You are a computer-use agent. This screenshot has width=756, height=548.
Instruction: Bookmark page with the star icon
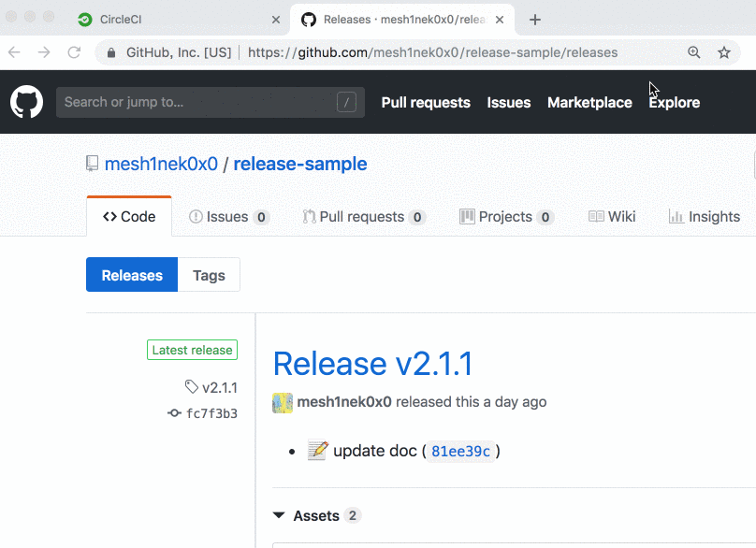point(723,52)
